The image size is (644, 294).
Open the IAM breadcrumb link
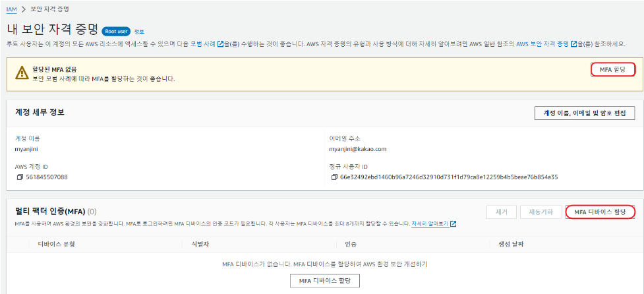click(11, 9)
